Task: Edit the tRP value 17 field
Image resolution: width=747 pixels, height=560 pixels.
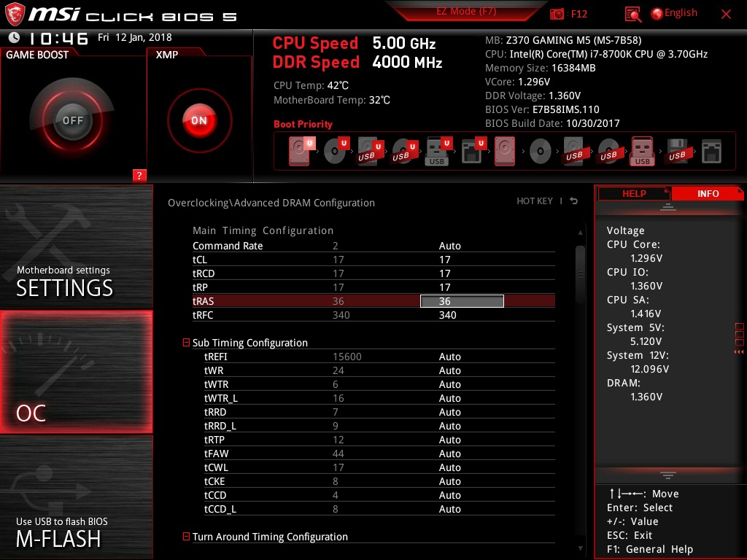Action: pos(444,287)
